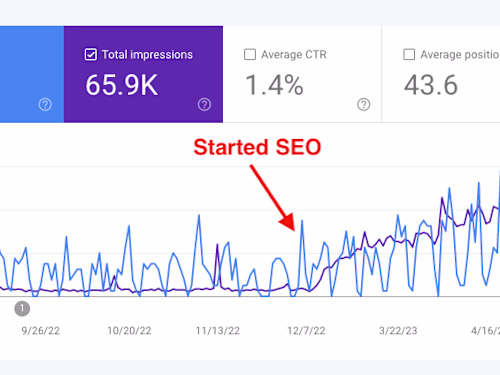Click the 43.6 average position value

click(x=431, y=85)
